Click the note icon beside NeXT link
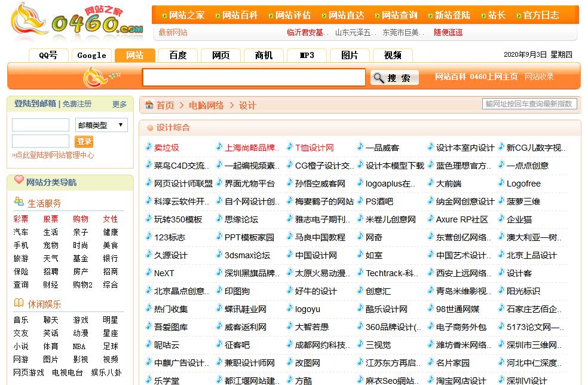This screenshot has width=588, height=385. (x=149, y=273)
